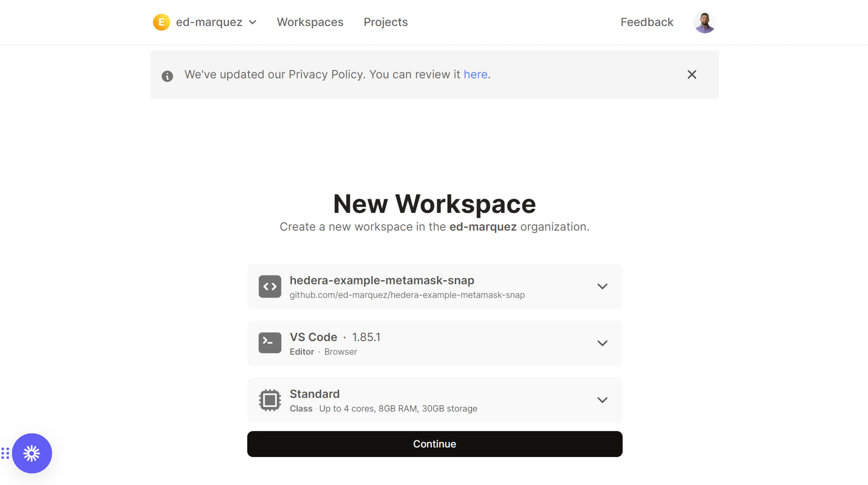Open the ed-marquez organization dropdown

coord(252,22)
